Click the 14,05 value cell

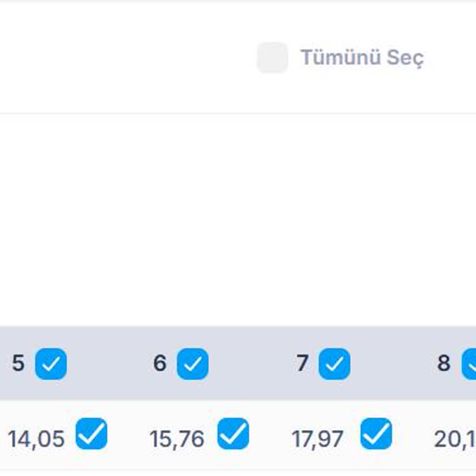click(x=36, y=439)
